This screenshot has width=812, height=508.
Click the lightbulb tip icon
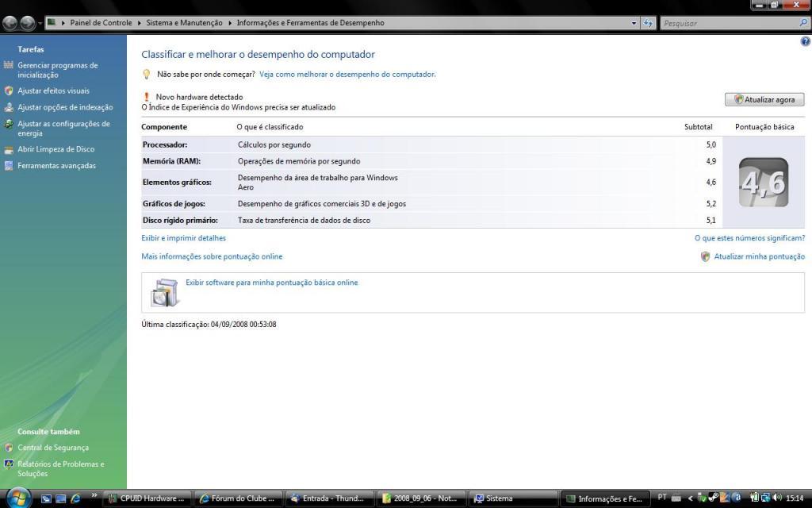pyautogui.click(x=147, y=74)
